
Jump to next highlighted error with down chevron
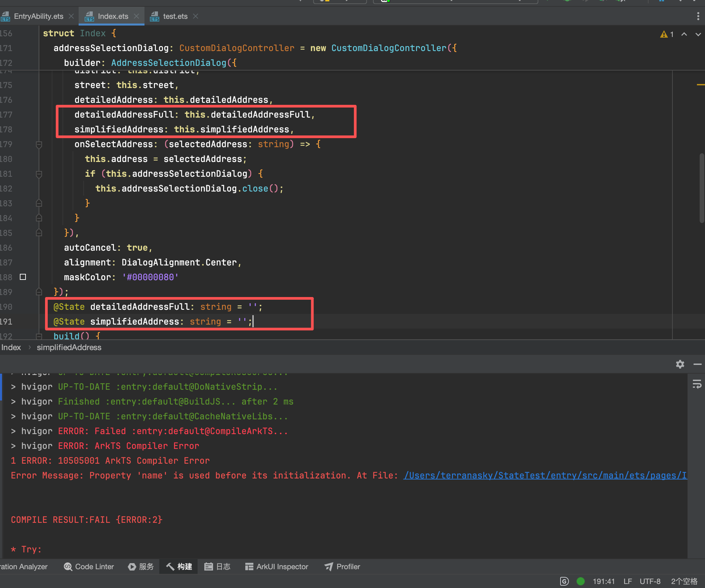point(698,34)
